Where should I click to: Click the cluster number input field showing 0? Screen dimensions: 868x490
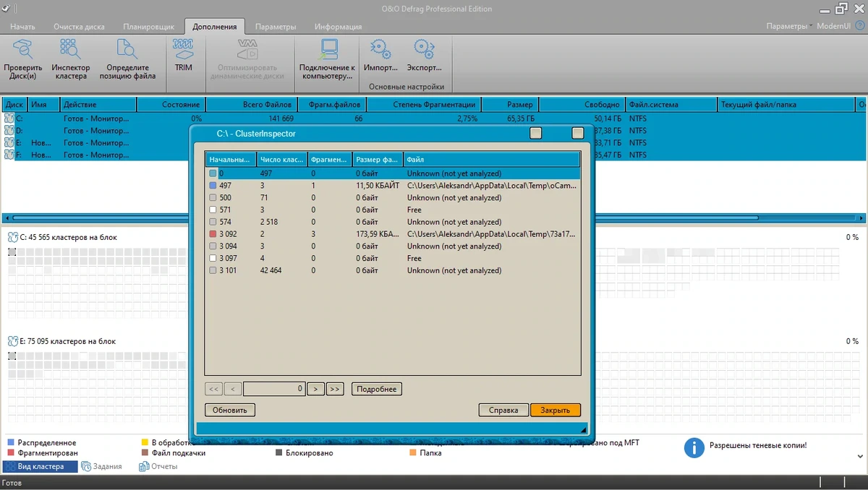tap(274, 389)
